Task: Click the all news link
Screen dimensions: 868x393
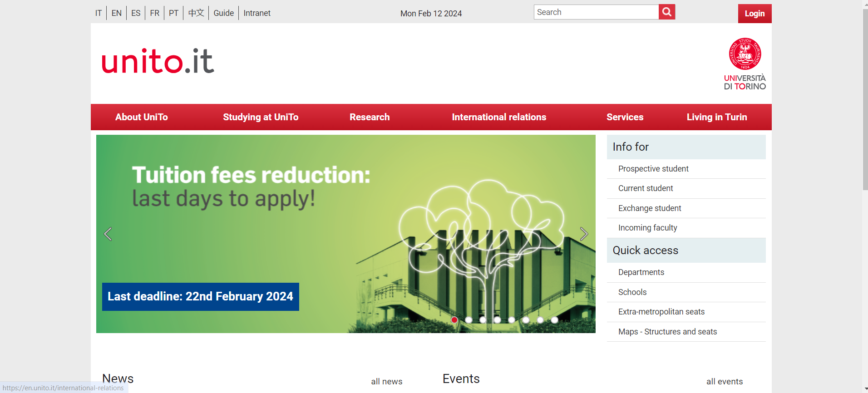Action: tap(387, 382)
